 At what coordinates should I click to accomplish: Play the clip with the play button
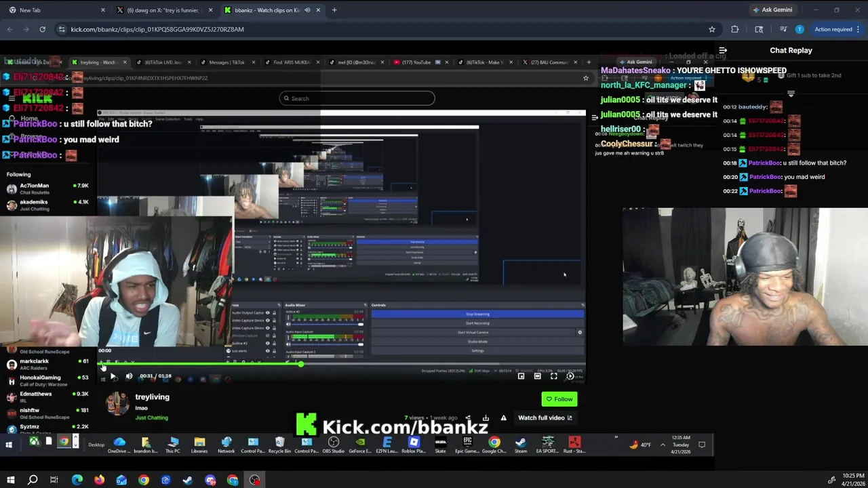[113, 376]
